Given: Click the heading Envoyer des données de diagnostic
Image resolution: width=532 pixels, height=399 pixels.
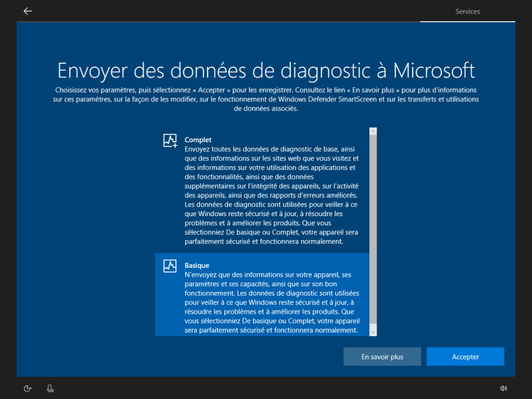Looking at the screenshot, I should click(266, 70).
